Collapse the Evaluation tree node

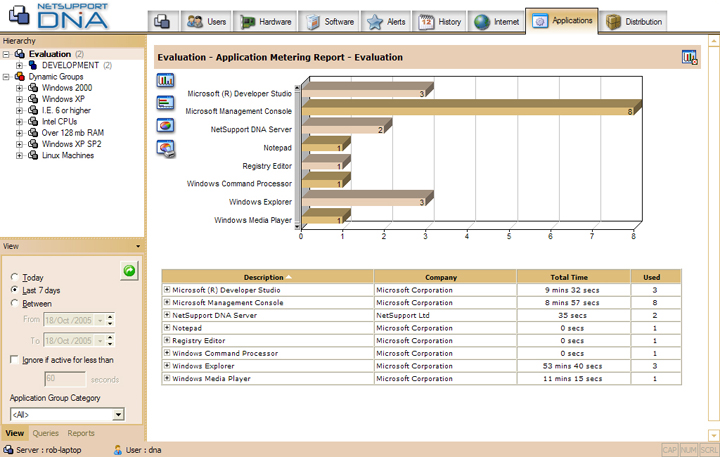(6, 54)
